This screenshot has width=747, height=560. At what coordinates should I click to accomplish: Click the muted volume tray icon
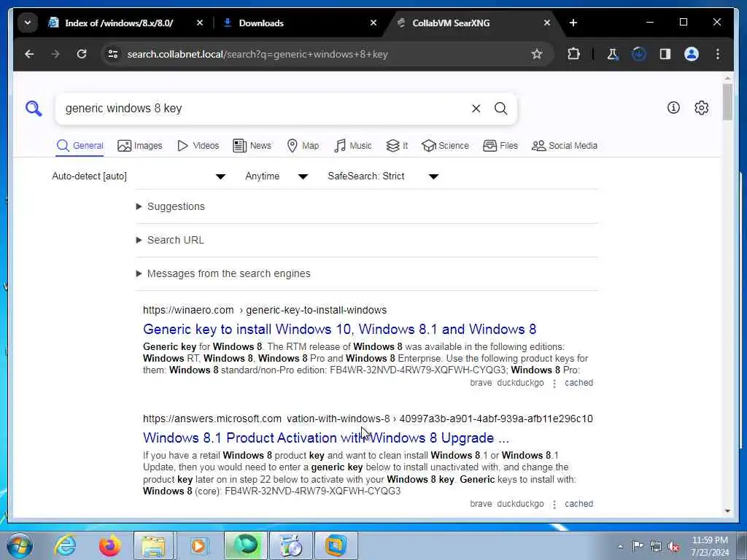point(673,546)
